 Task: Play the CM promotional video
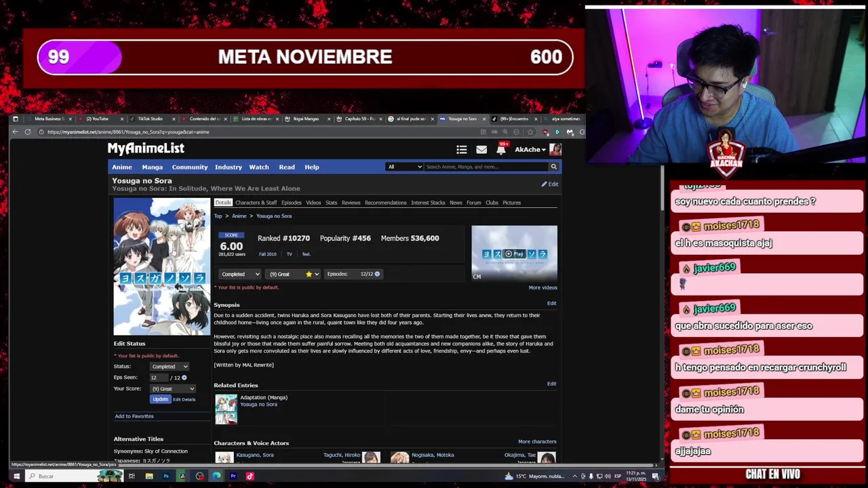pos(514,253)
